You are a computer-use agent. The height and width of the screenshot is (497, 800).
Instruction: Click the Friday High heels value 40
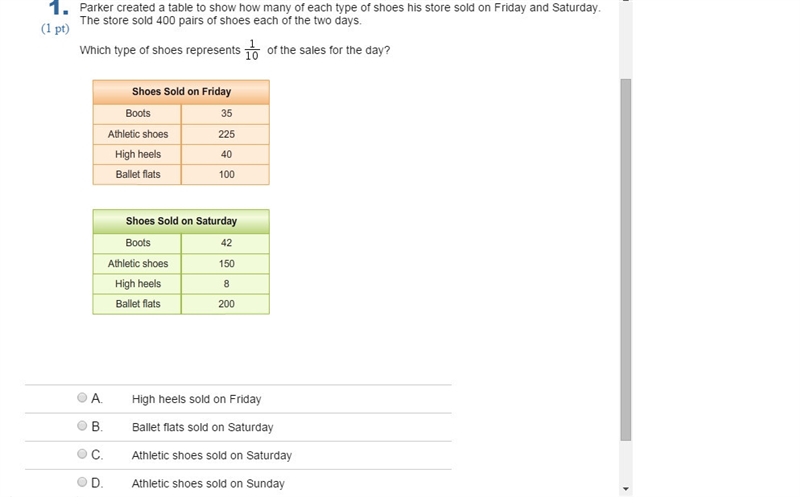pos(226,154)
